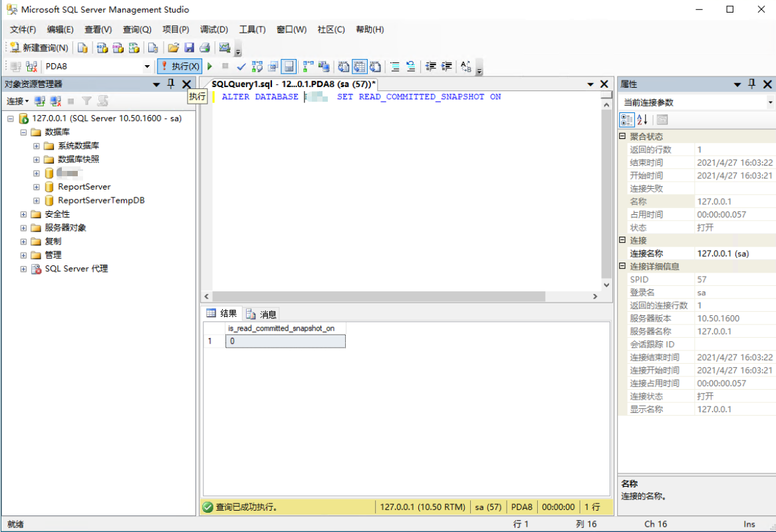Click the disconnect server icon in Object Explorer
The width and height of the screenshot is (776, 532).
[55, 101]
